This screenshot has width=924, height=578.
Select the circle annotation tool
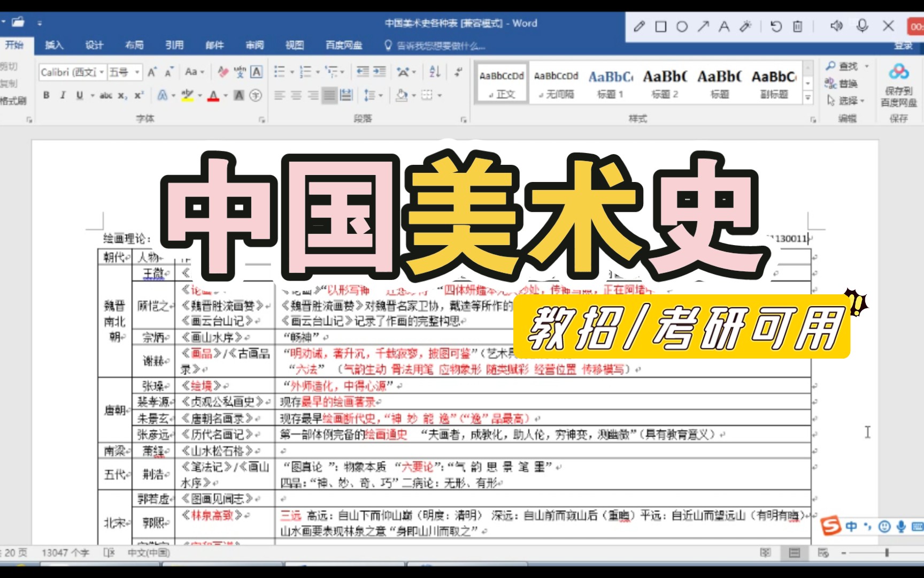tap(682, 26)
